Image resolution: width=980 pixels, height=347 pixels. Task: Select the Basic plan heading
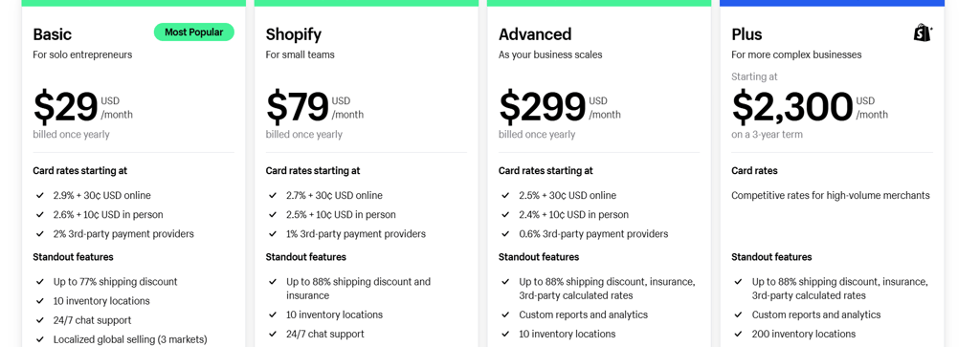(53, 33)
